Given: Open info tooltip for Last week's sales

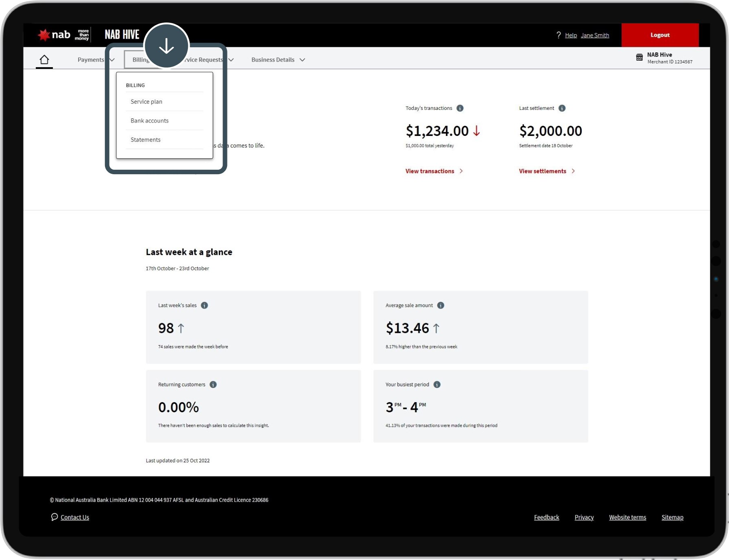Looking at the screenshot, I should click(204, 306).
